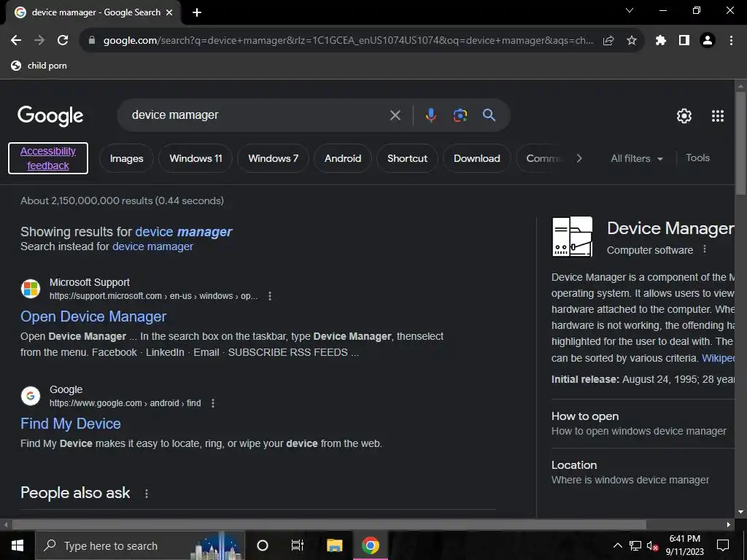Screen dimensions: 747x560
Task: Clear the Google search box with X
Action: (395, 115)
